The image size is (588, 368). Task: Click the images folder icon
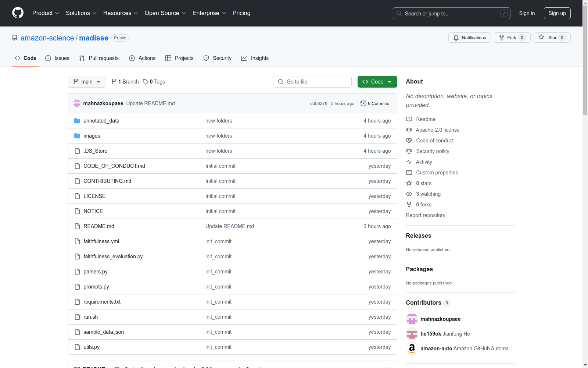click(x=77, y=136)
